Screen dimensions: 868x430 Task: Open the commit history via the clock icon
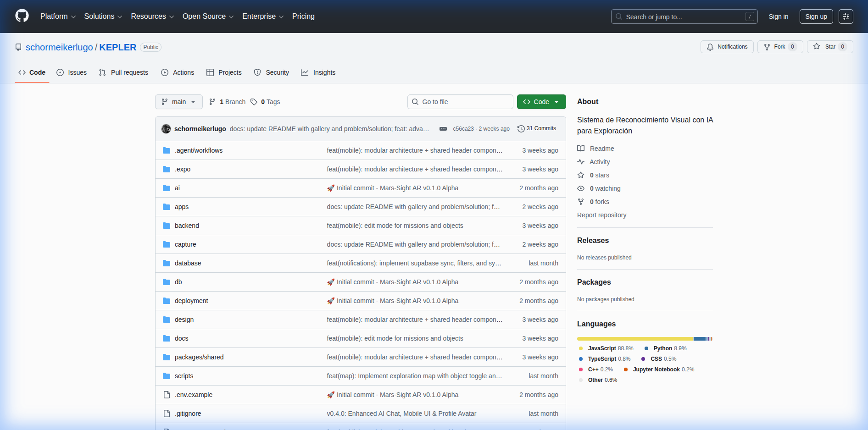click(x=521, y=128)
